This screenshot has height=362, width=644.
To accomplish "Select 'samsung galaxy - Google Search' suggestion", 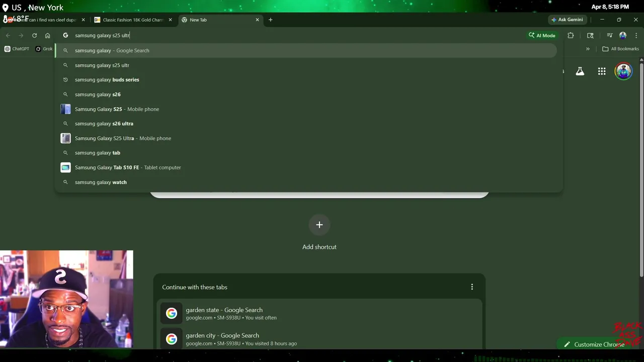I will pos(306,50).
